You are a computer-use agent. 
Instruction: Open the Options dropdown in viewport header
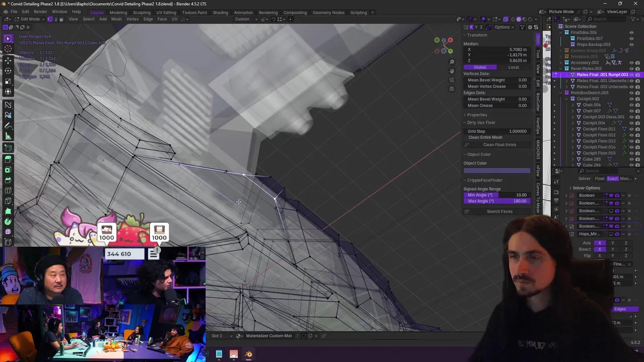click(x=504, y=27)
